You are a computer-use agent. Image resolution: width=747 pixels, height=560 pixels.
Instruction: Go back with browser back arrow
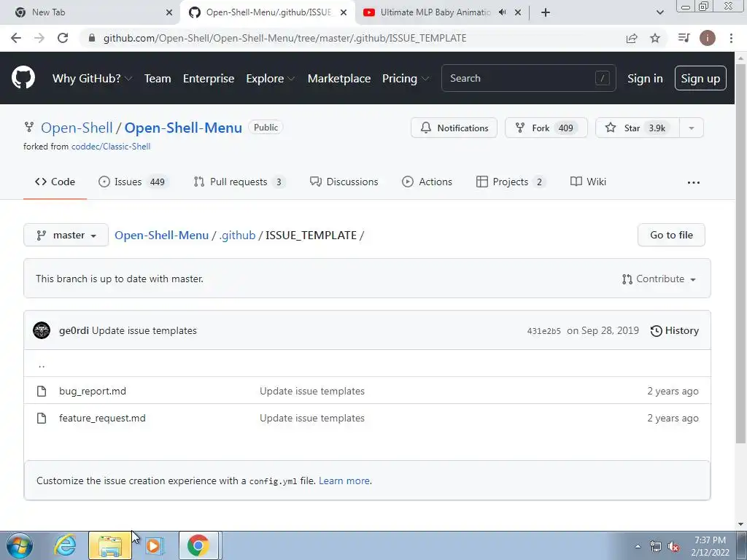[x=16, y=38]
